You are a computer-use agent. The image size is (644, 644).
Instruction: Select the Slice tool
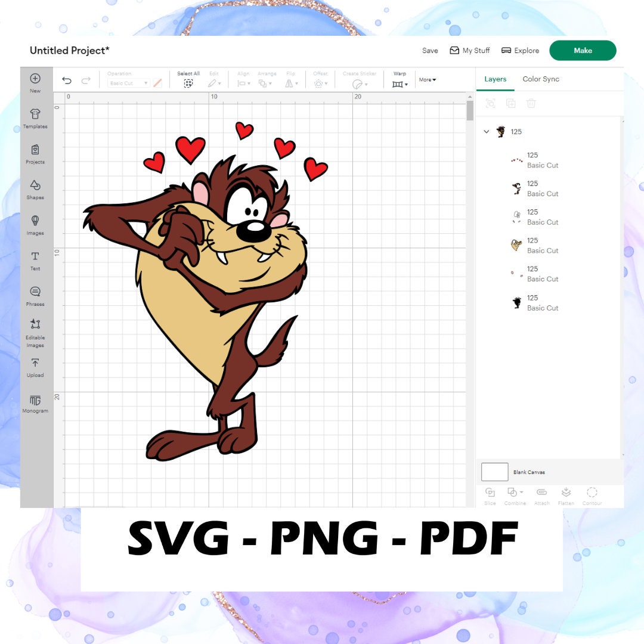[x=490, y=495]
